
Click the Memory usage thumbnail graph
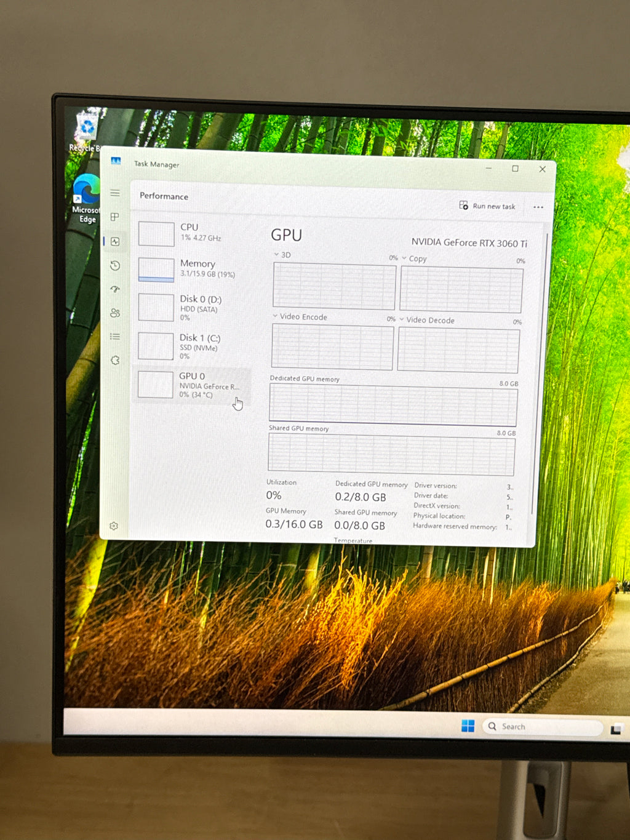(156, 270)
